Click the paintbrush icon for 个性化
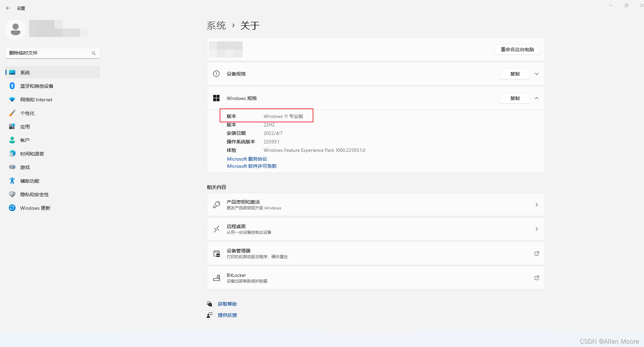This screenshot has width=644, height=347. [x=12, y=113]
